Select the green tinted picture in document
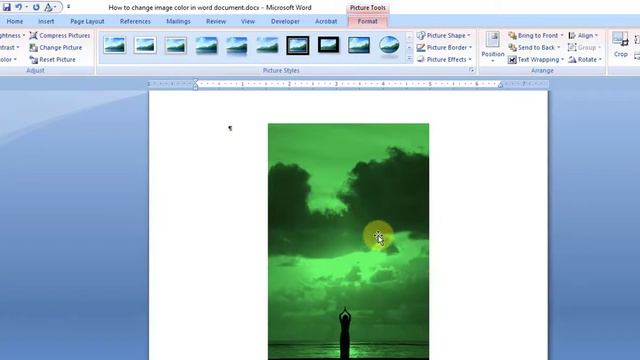This screenshot has width=640, height=360. pos(348,242)
